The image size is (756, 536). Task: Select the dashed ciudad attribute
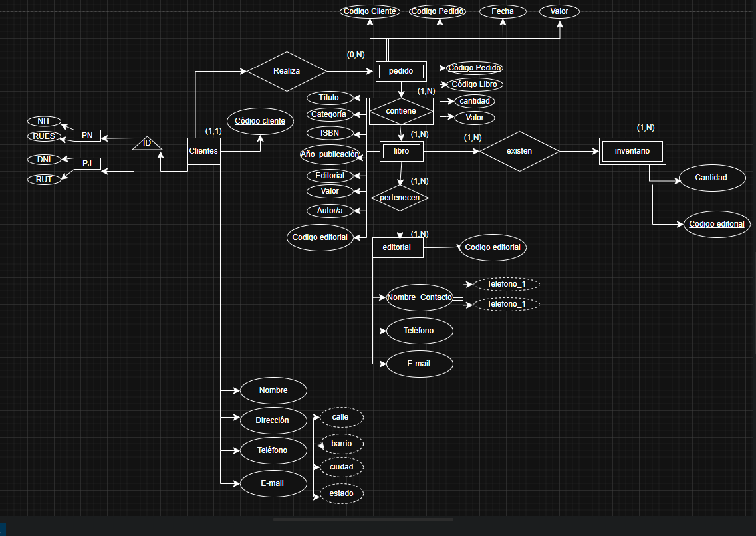tap(341, 467)
